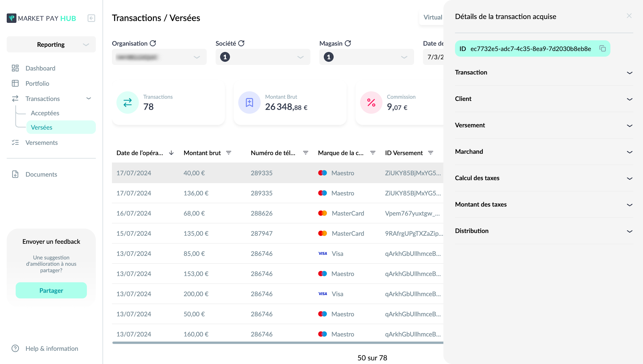Open the Dashboard page
Image resolution: width=643 pixels, height=364 pixels.
[40, 68]
